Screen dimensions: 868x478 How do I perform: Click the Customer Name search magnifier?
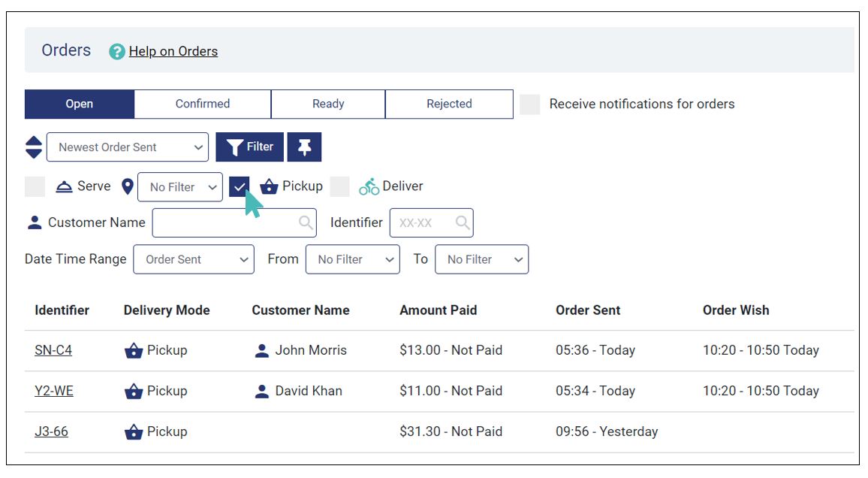306,222
